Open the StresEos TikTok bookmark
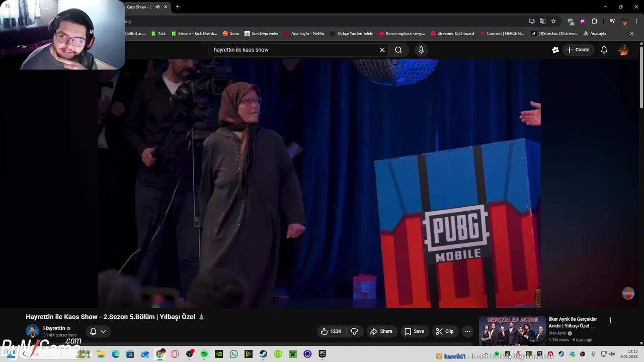 pyautogui.click(x=554, y=34)
